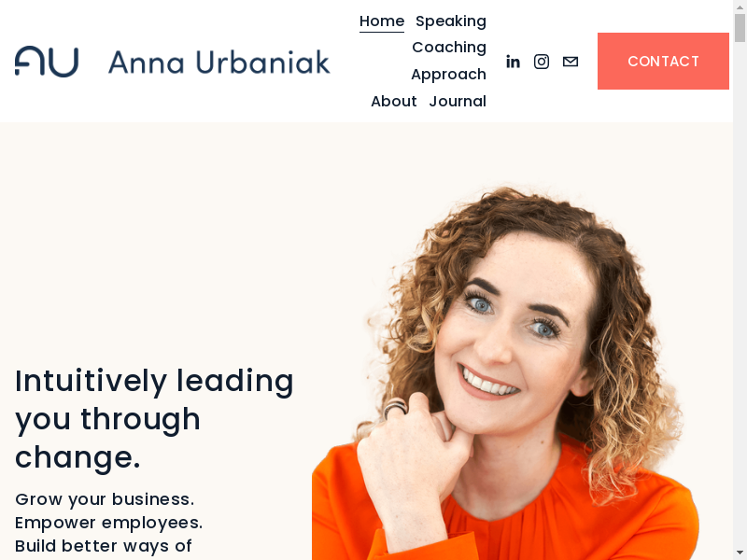Click the Anna Urbaniak site title
This screenshot has height=560, width=747.
[219, 62]
